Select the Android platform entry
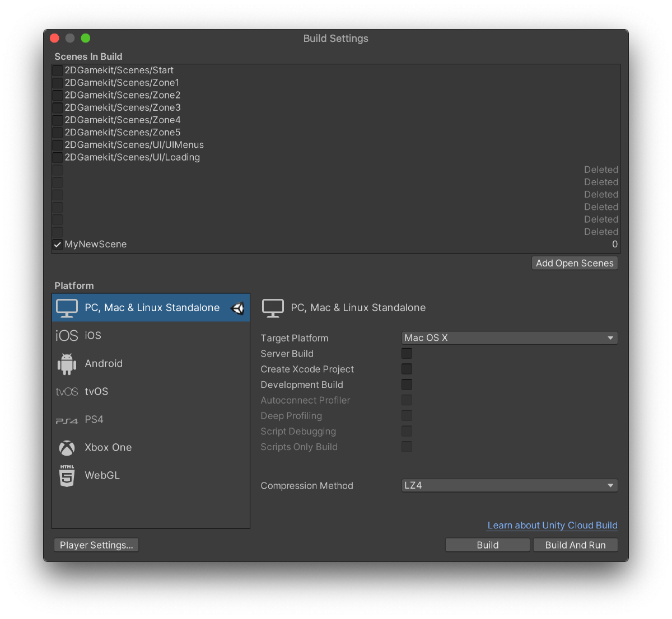 151,363
